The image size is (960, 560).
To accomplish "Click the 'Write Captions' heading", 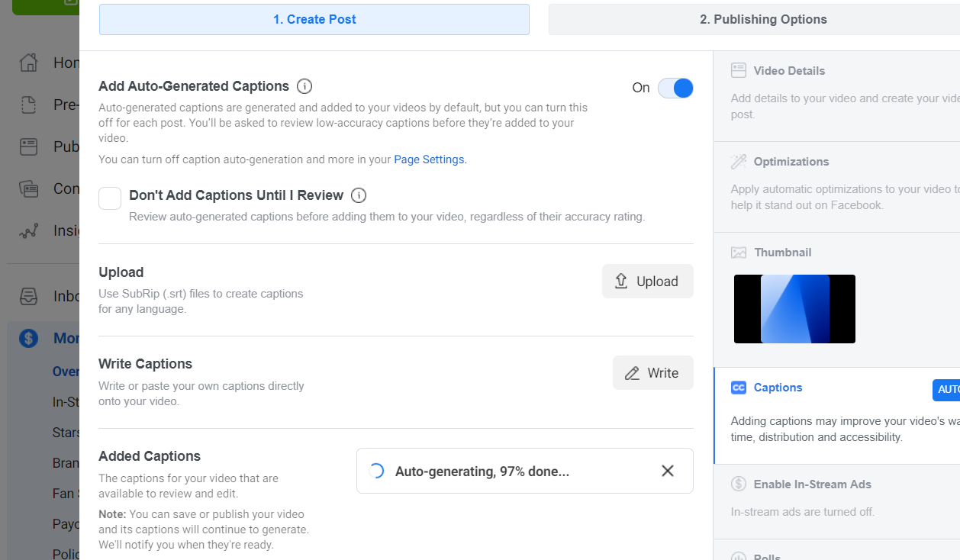I will [x=145, y=364].
